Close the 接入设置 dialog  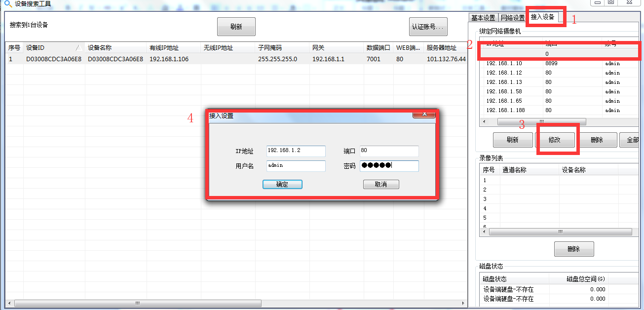pos(424,115)
